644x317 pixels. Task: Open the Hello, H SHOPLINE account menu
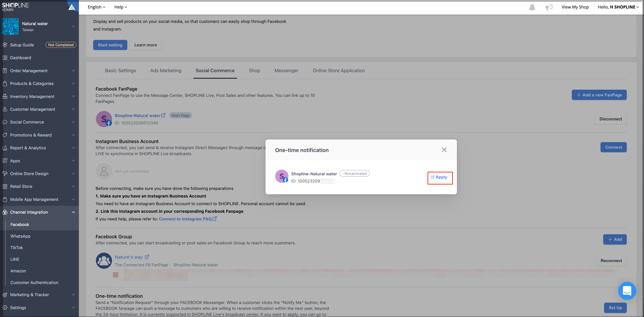(x=618, y=7)
